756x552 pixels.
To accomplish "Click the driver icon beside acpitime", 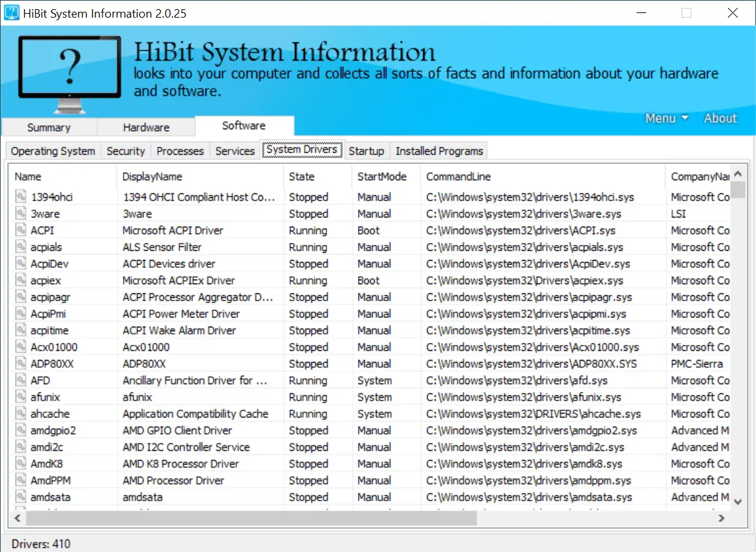I will pyautogui.click(x=21, y=329).
